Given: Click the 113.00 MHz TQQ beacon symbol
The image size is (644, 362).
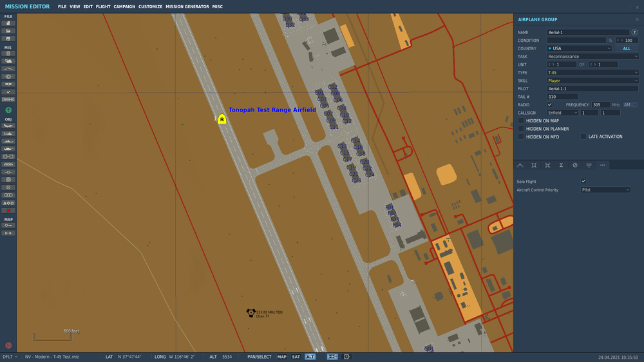Looking at the screenshot, I should pyautogui.click(x=251, y=313).
